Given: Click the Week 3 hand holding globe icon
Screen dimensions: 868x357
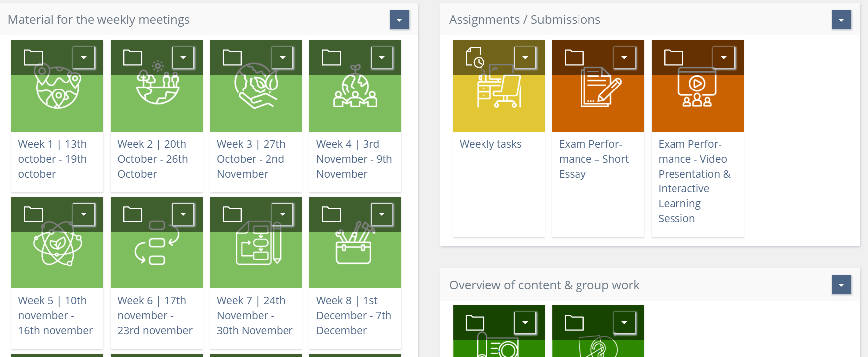Looking at the screenshot, I should coord(256,87).
